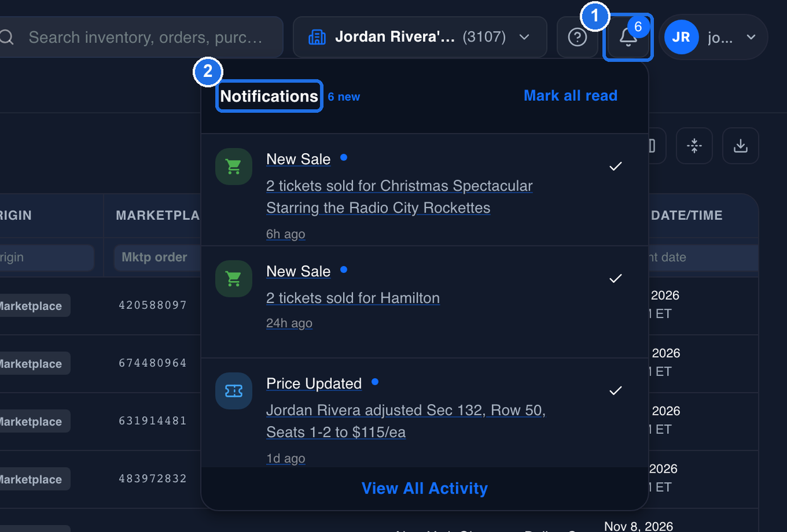Click green cart icon for Christmas Spectacular sale
787x532 pixels.
pos(233,166)
